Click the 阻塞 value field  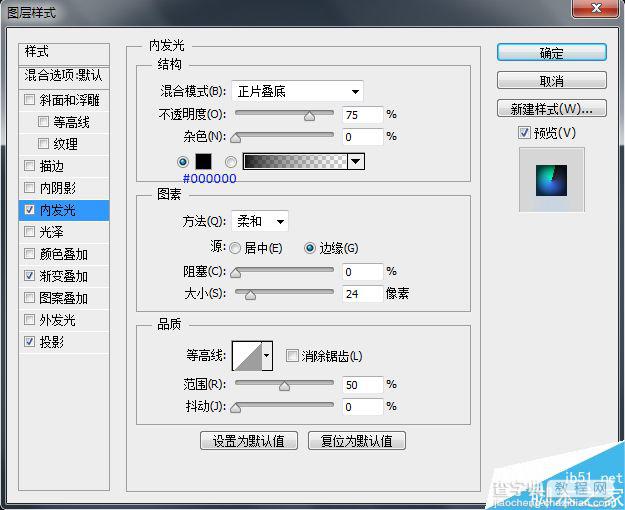pos(362,272)
